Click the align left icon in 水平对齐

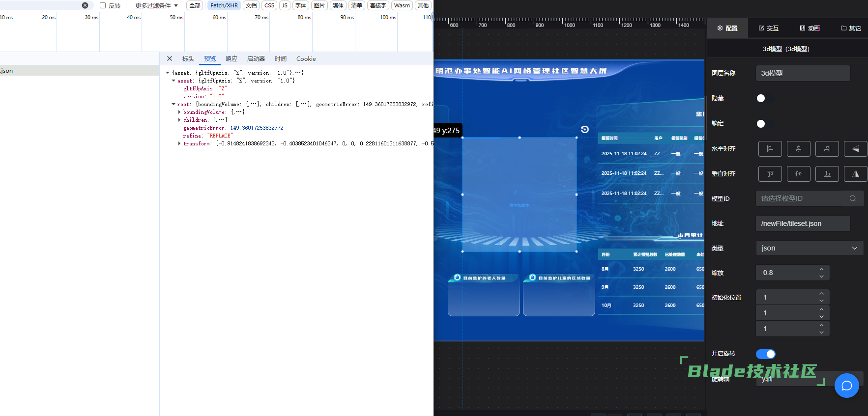pos(770,149)
